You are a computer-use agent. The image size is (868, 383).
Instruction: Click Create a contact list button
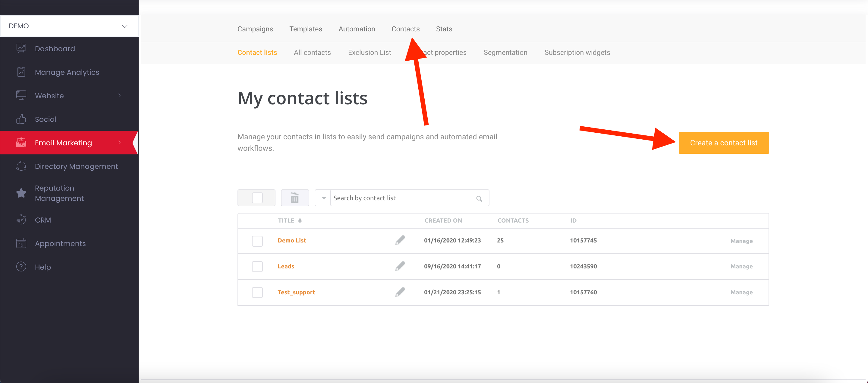pyautogui.click(x=723, y=143)
